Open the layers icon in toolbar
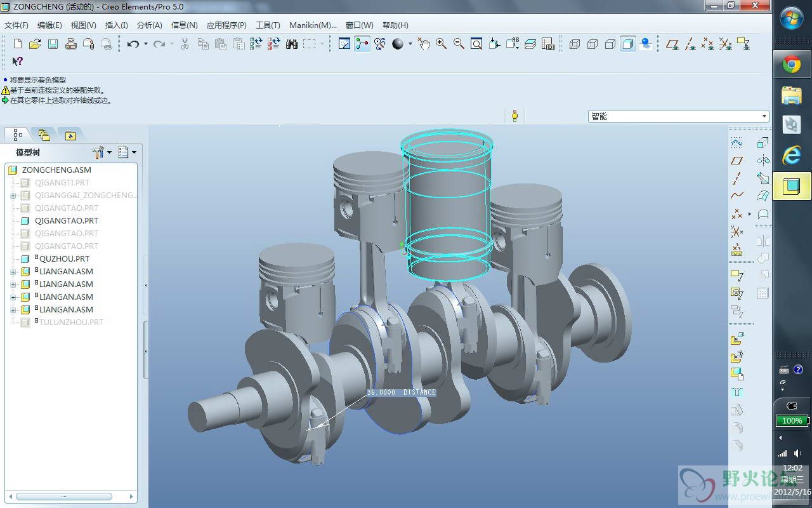The height and width of the screenshot is (508, 812). [x=530, y=44]
